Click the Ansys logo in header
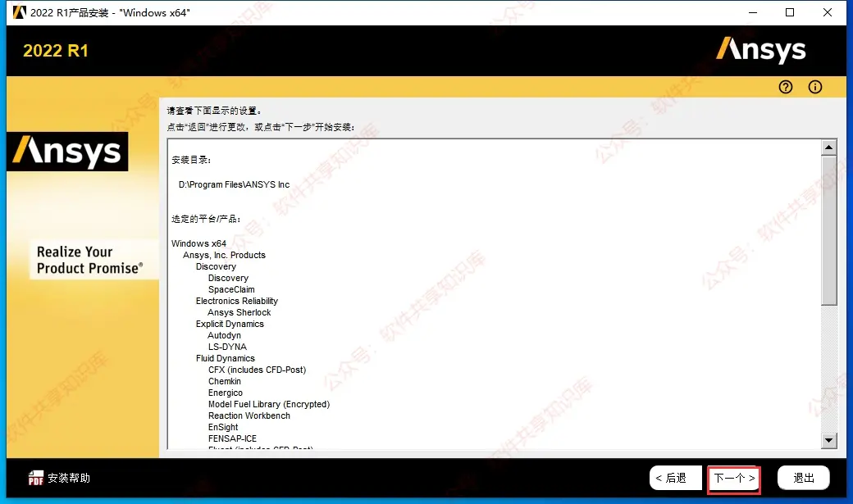Image resolution: width=853 pixels, height=504 pixels. pyautogui.click(x=760, y=50)
